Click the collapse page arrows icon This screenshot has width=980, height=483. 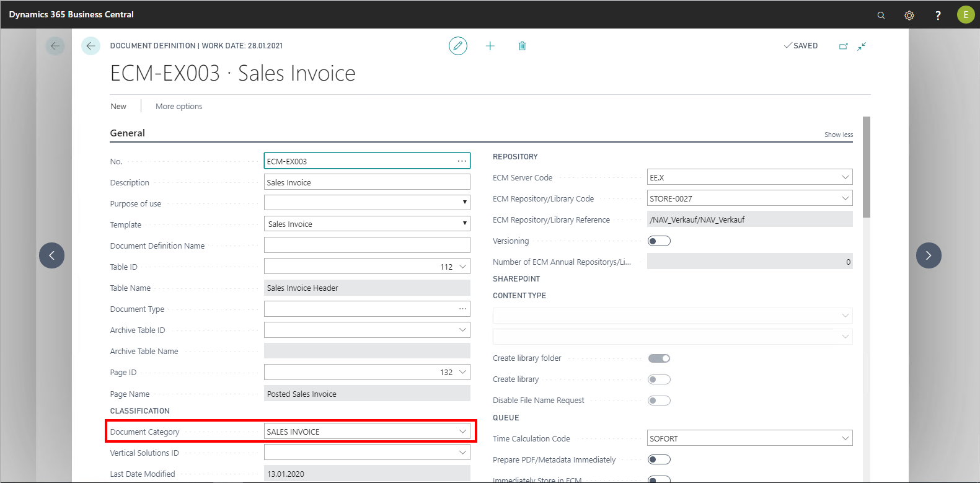862,47
